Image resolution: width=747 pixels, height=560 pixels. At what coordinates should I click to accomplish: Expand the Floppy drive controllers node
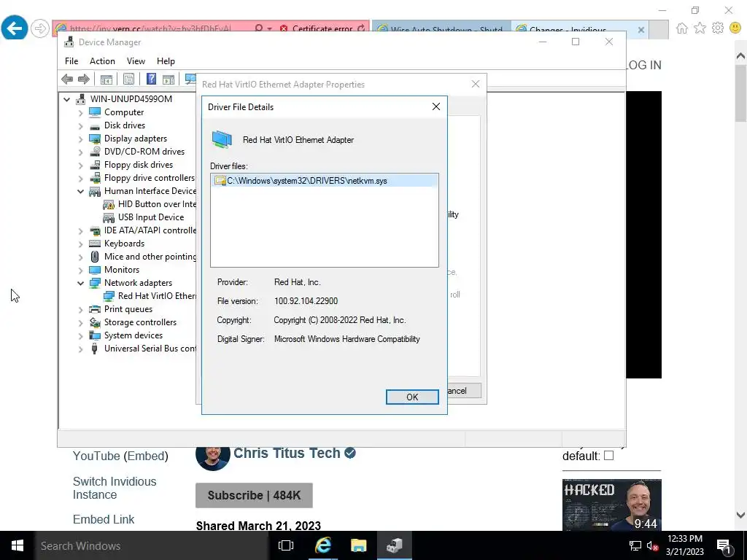(x=80, y=178)
